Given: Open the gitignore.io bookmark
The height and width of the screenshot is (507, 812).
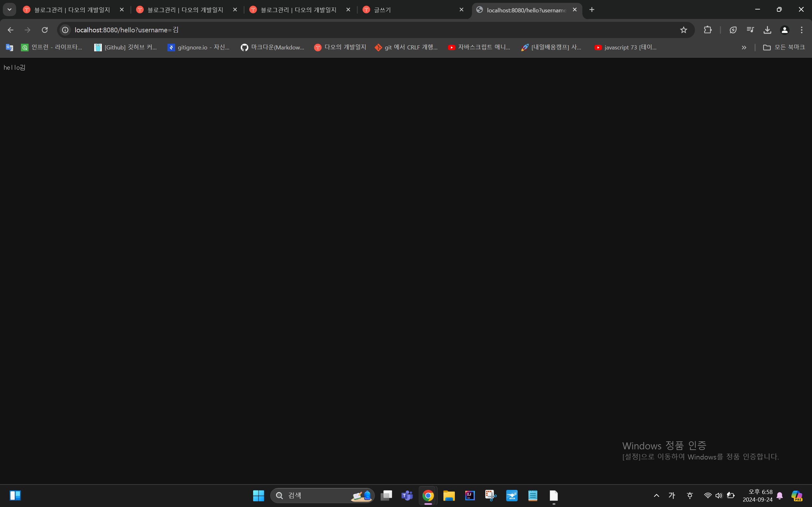Looking at the screenshot, I should pos(199,47).
